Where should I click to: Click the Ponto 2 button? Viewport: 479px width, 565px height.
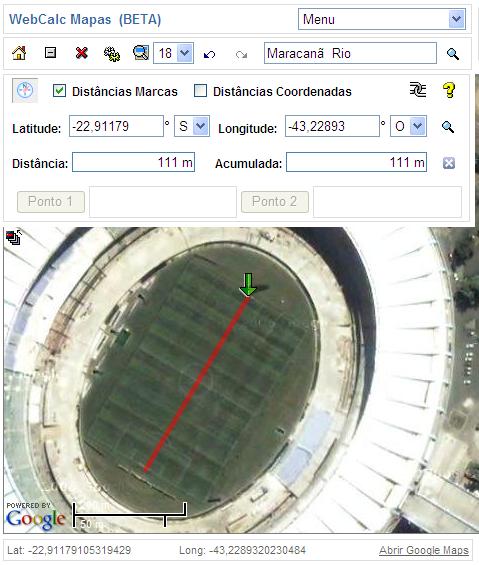click(x=275, y=202)
